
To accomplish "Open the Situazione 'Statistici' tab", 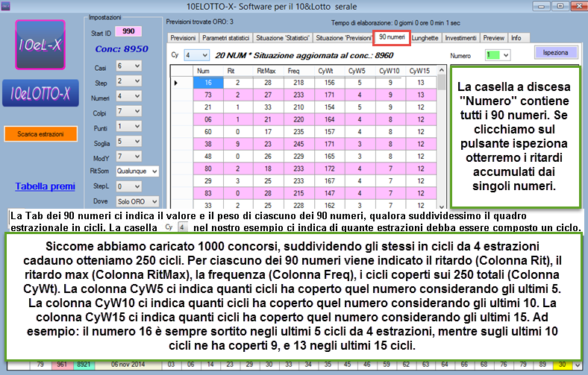I will [282, 38].
